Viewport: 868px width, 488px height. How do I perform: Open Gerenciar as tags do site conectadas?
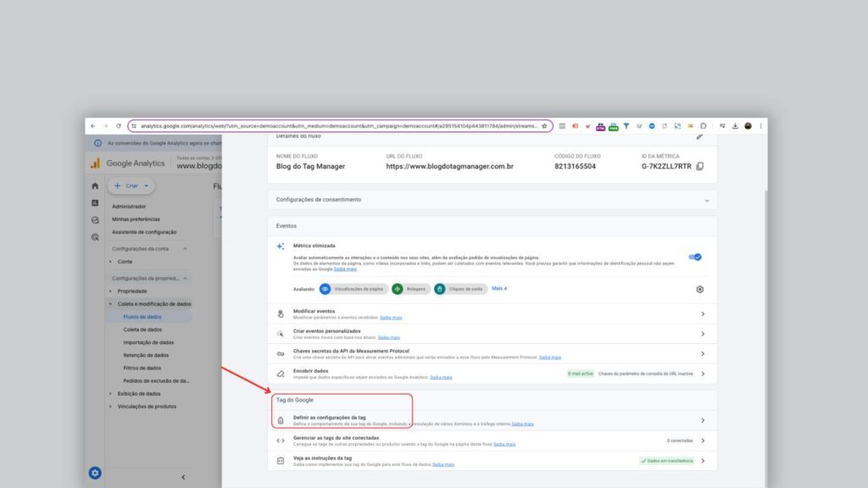pyautogui.click(x=492, y=441)
